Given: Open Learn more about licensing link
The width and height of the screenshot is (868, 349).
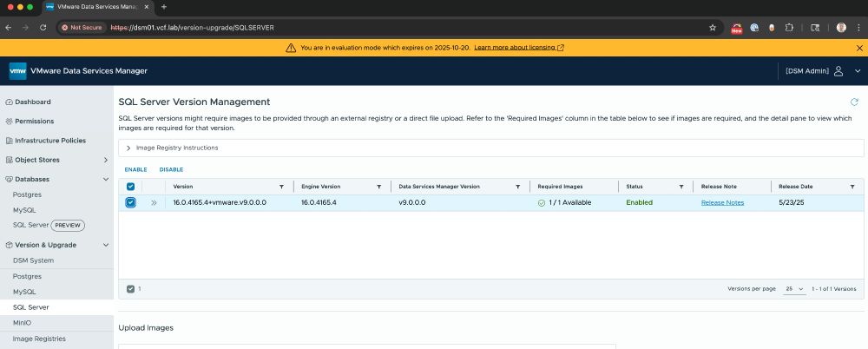Looking at the screenshot, I should [x=519, y=48].
